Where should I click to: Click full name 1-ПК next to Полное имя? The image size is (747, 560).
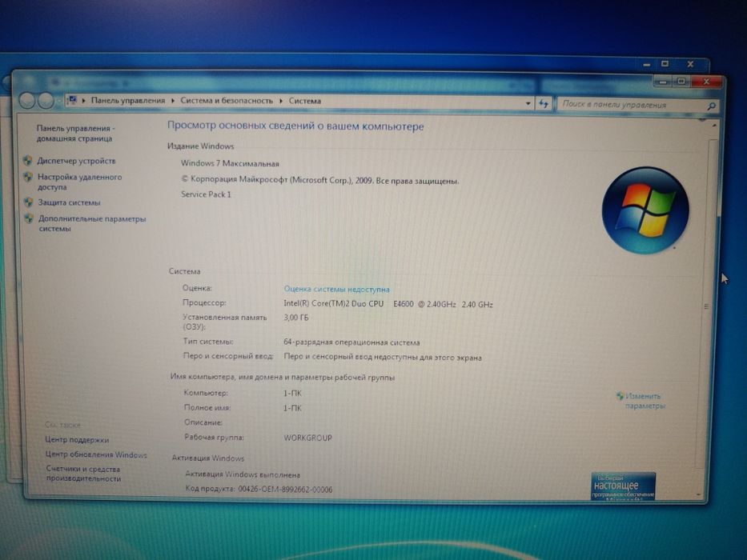pyautogui.click(x=292, y=408)
